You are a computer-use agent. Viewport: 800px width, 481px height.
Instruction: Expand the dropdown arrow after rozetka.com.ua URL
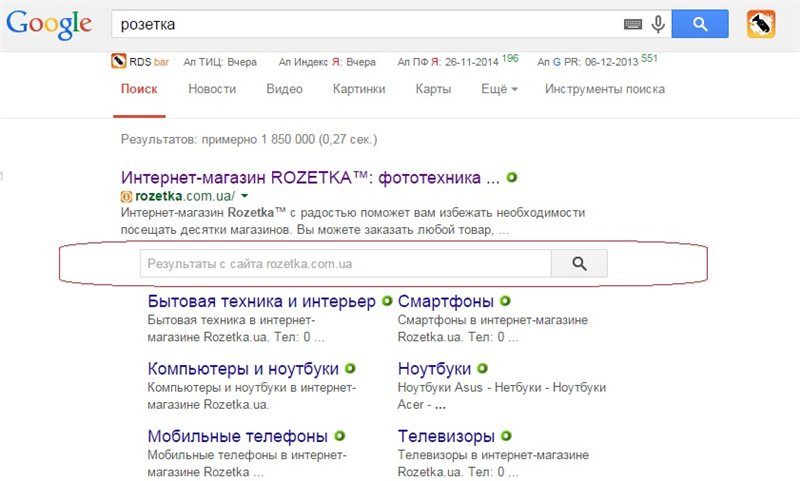click(244, 196)
